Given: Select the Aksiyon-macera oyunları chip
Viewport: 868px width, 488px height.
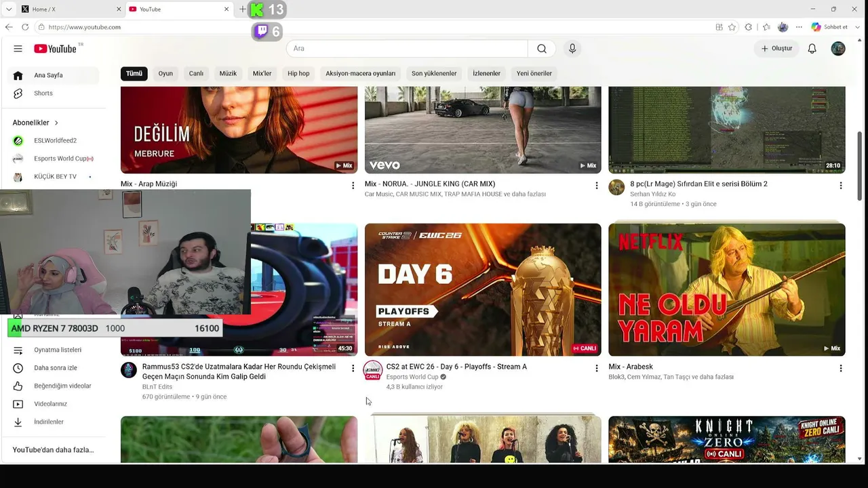Looking at the screenshot, I should click(x=360, y=73).
